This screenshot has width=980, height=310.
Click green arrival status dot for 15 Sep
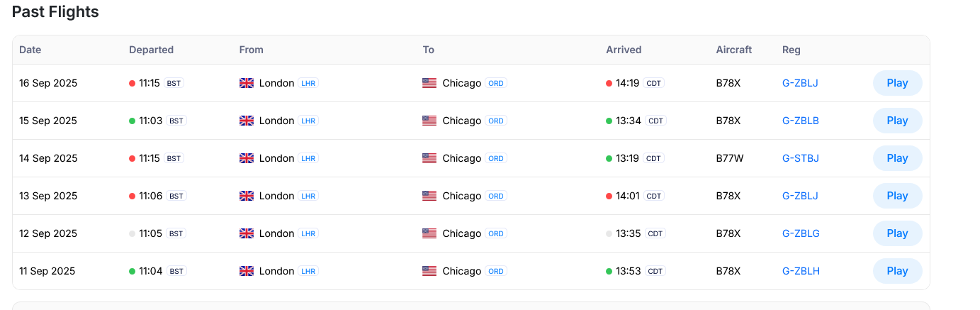coord(609,121)
